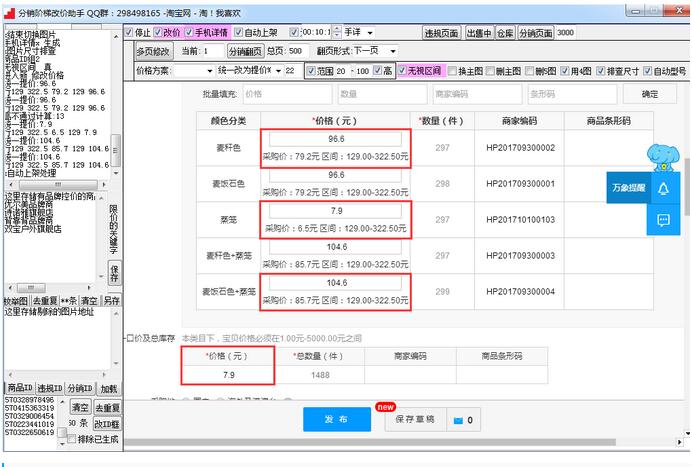Click the 当前 page number field
Screen dimensions: 692x467
pos(212,51)
